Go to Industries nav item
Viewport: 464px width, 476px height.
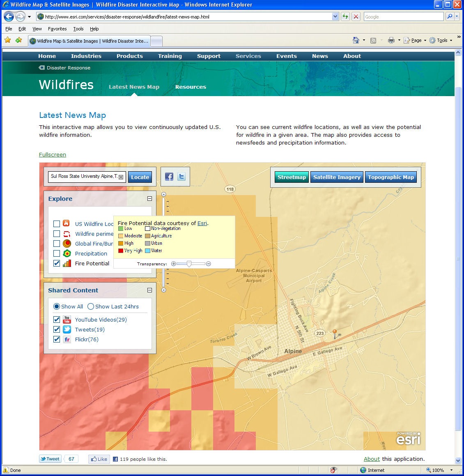(x=86, y=56)
